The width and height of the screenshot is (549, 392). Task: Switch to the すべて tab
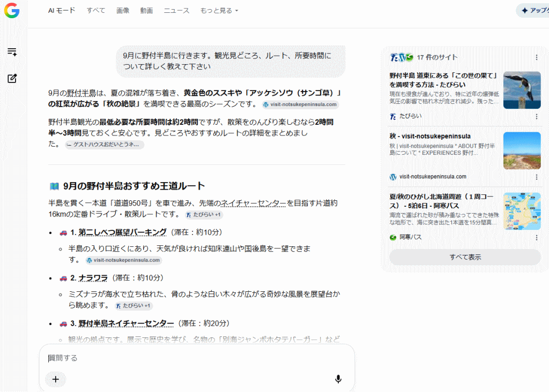pyautogui.click(x=96, y=11)
